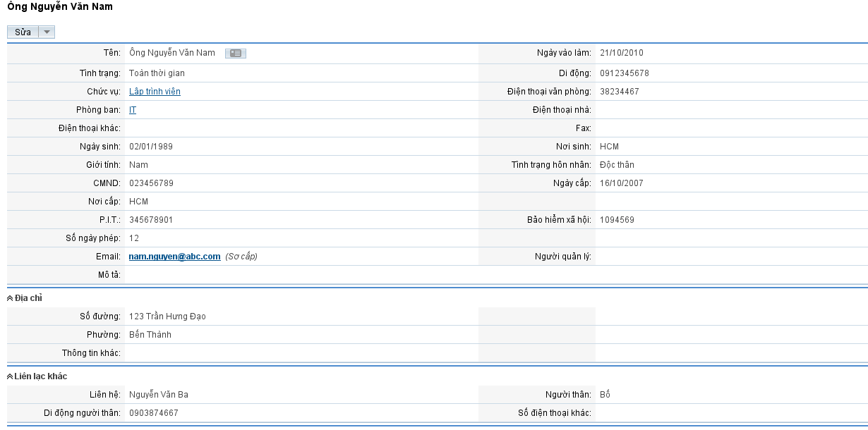Click the P.I.T. value 345678901
868x430 pixels.
(151, 220)
